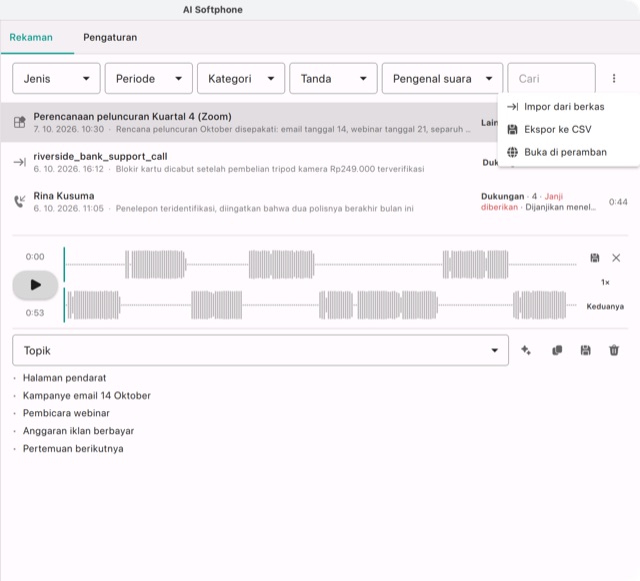Copy the topic summary to clipboard
The image size is (640, 581).
[x=557, y=350]
